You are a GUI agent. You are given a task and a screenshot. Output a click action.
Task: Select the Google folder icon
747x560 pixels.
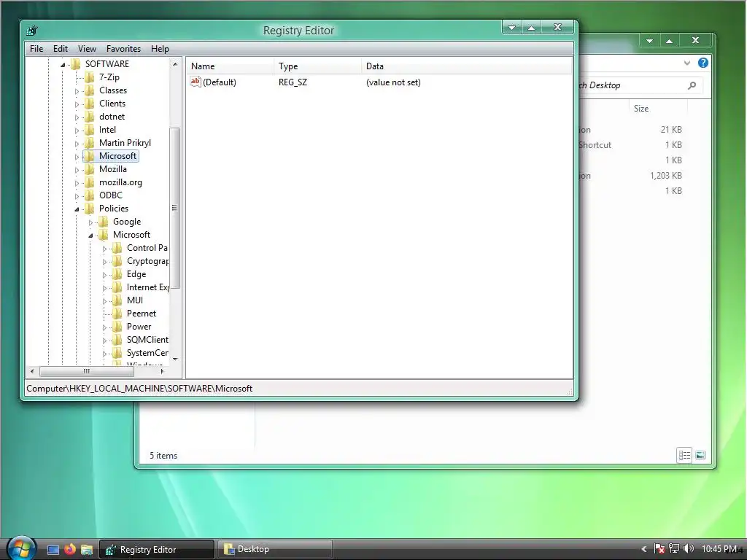tap(103, 222)
